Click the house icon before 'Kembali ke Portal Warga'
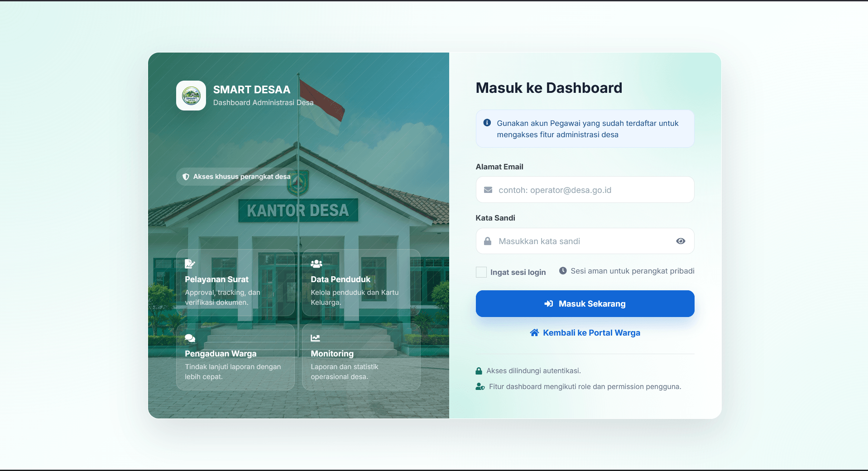The height and width of the screenshot is (471, 868). click(534, 333)
